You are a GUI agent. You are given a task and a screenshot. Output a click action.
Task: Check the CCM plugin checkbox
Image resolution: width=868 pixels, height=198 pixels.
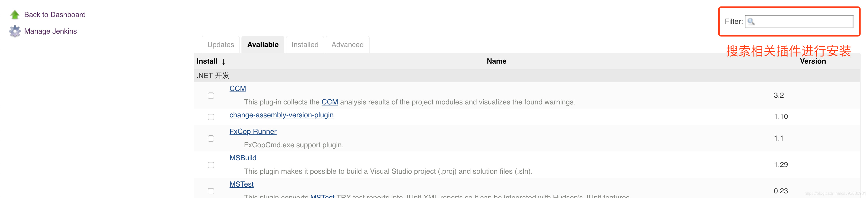(211, 96)
